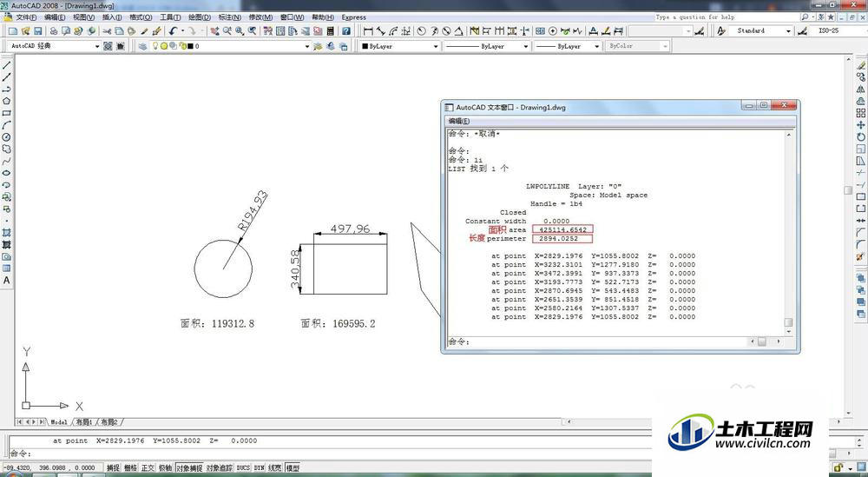Click the Pan realtime icon

pyautogui.click(x=214, y=31)
